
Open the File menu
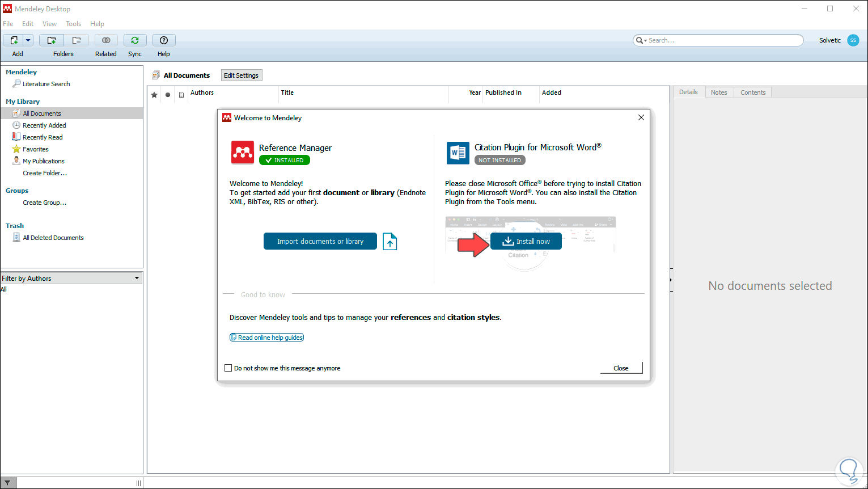[x=8, y=24]
